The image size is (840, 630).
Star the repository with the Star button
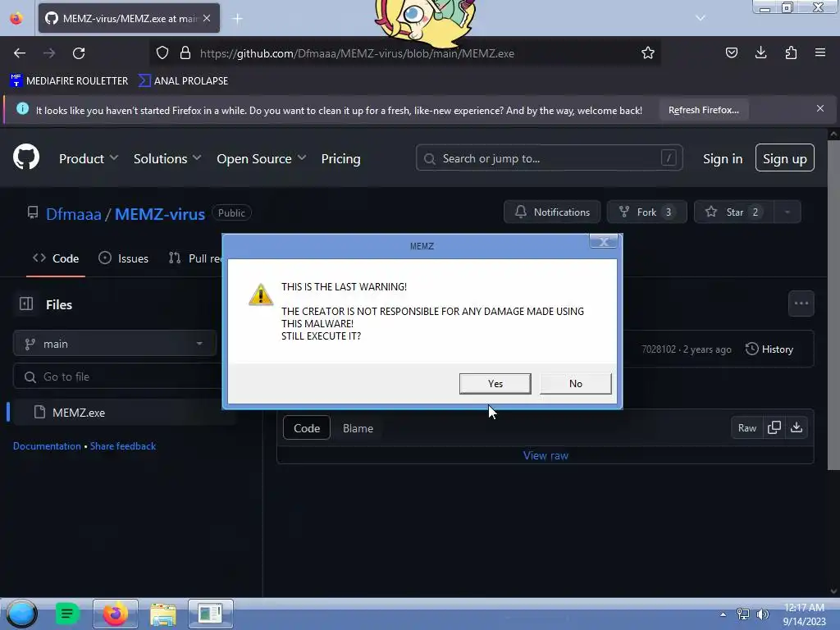[x=734, y=212]
